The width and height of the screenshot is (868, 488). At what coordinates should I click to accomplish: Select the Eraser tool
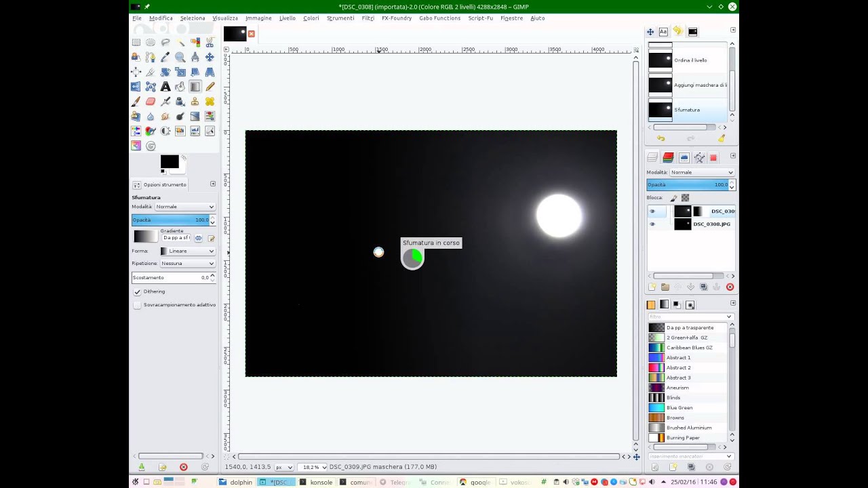(151, 102)
